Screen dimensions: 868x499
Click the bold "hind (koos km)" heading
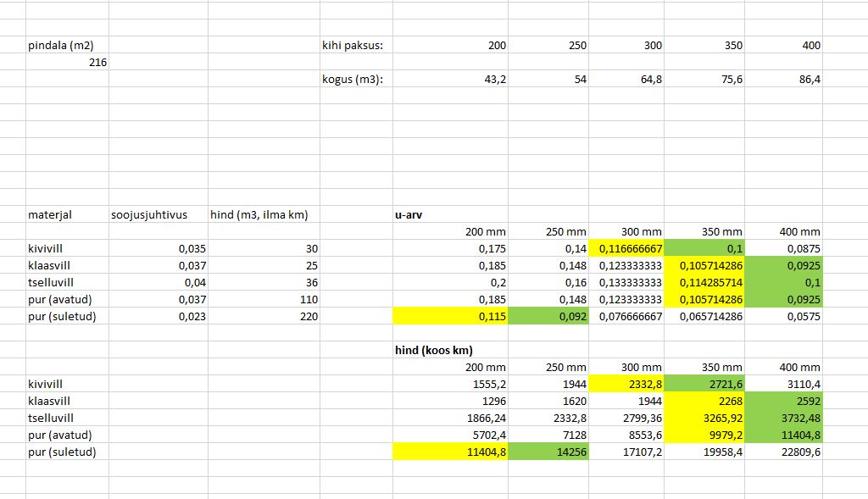click(434, 350)
